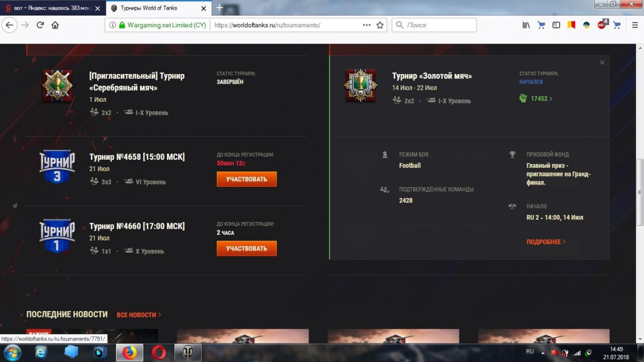The height and width of the screenshot is (362, 644).
Task: Select the Турниры World of Tanks tab
Action: (158, 8)
